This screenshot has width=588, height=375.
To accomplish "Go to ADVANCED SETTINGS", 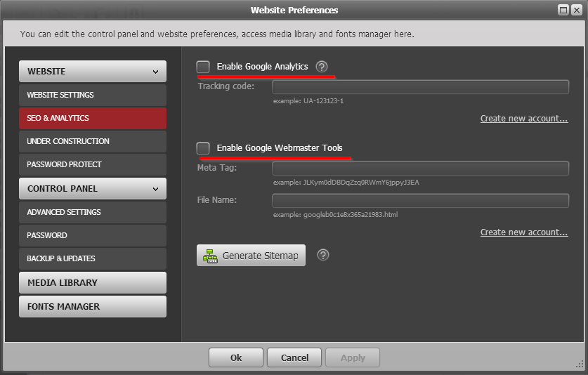I will click(93, 212).
